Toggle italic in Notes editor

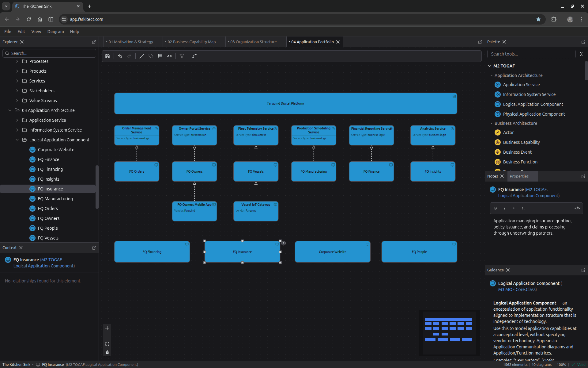[x=505, y=208]
